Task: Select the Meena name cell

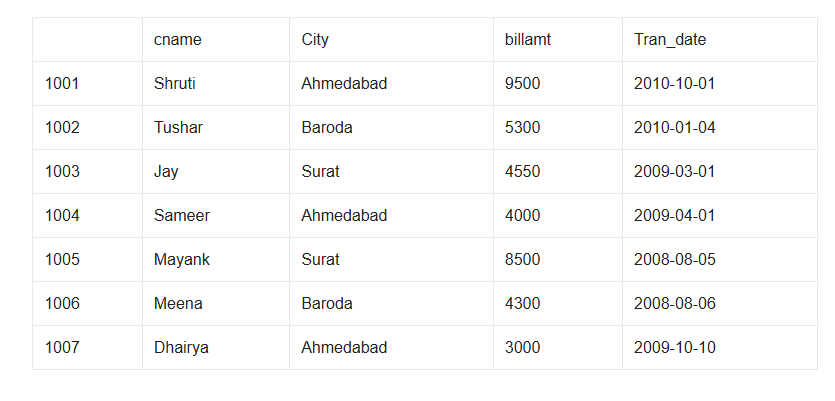Action: pyautogui.click(x=178, y=304)
